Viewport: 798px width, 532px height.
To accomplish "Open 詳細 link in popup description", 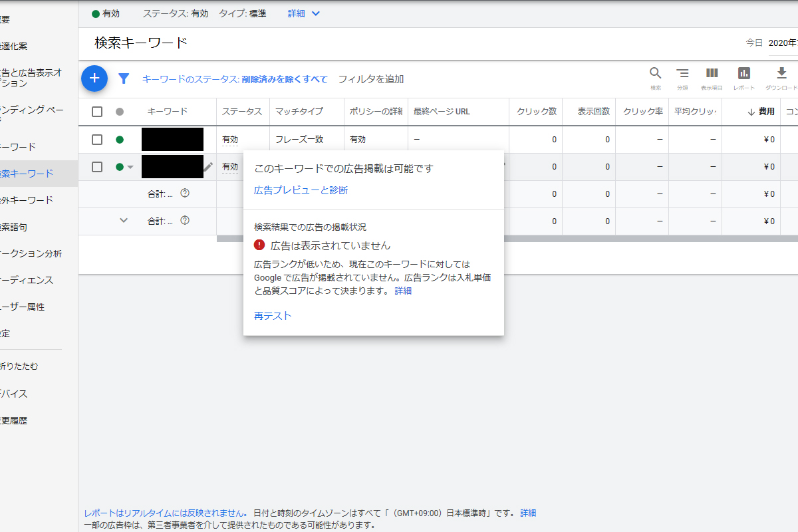I will [x=403, y=291].
